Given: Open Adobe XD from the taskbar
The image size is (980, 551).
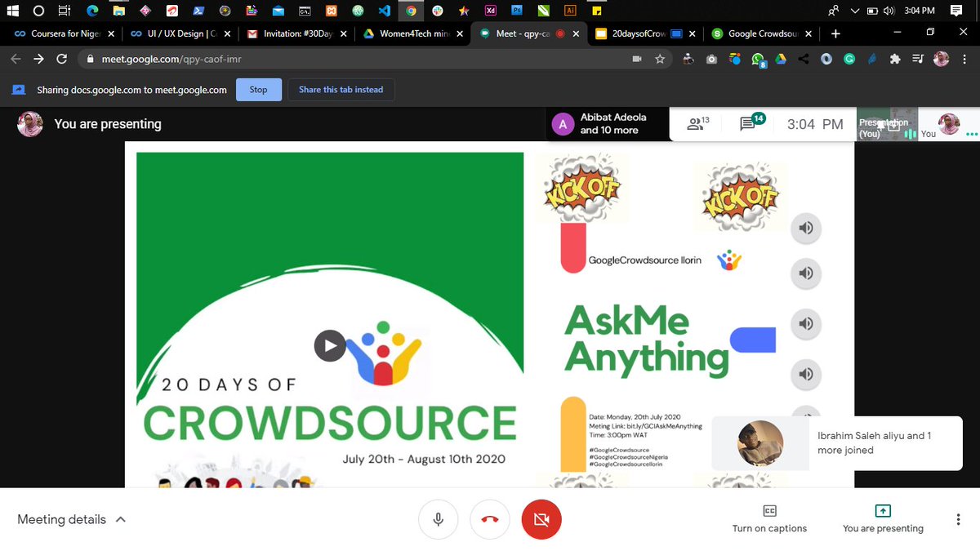Looking at the screenshot, I should click(x=490, y=11).
